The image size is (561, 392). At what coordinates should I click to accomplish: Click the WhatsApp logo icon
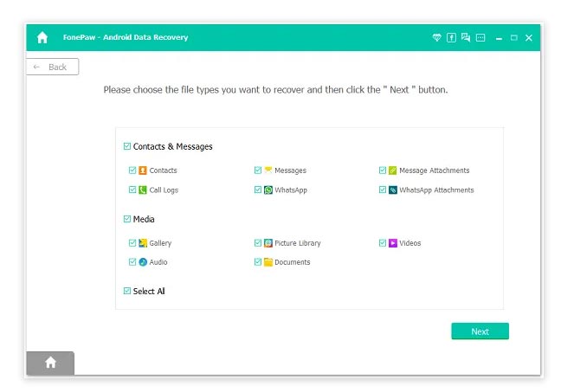click(x=268, y=190)
